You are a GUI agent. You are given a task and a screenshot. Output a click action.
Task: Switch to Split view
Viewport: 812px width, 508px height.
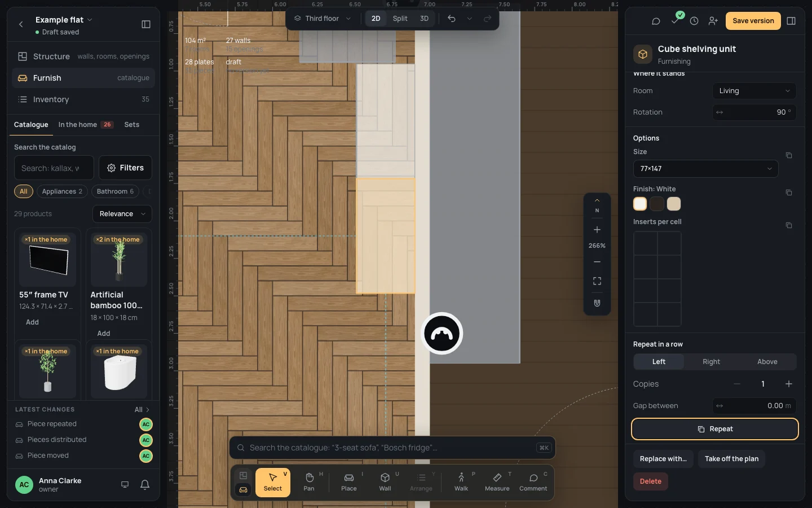click(x=400, y=19)
